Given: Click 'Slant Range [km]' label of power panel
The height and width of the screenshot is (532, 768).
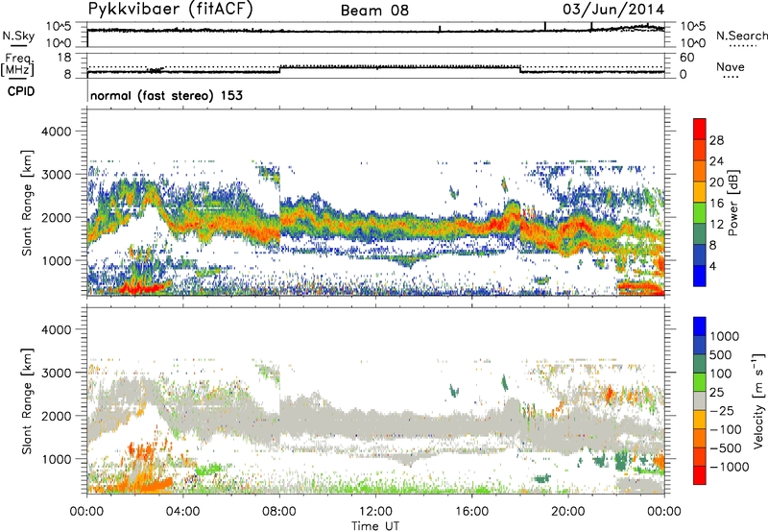Looking at the screenshot, I should (27, 204).
